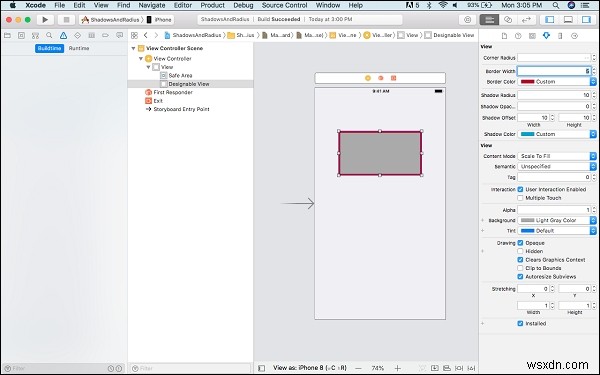Open the Identity inspector
Screen dimensions: 600x375
532,36
